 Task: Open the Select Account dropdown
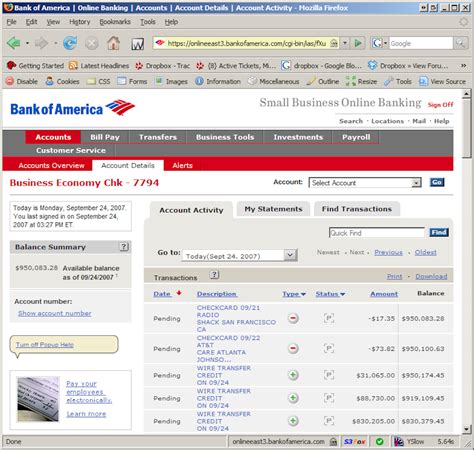coord(365,183)
